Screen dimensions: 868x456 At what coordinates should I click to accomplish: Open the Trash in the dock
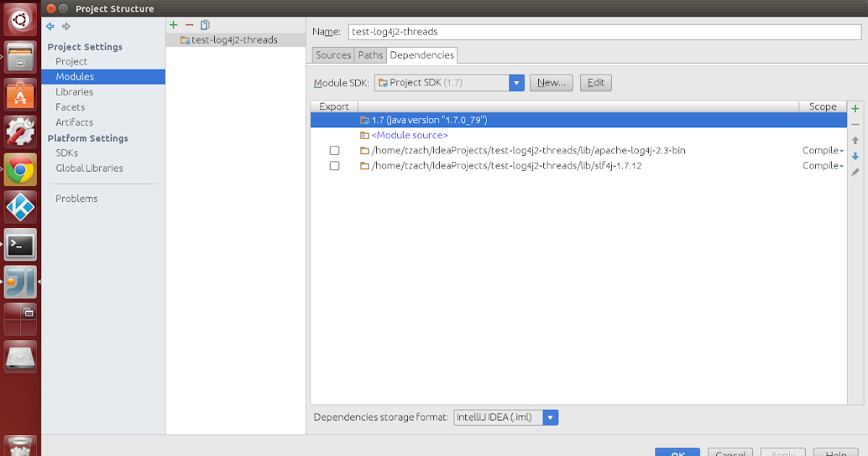coord(20,446)
